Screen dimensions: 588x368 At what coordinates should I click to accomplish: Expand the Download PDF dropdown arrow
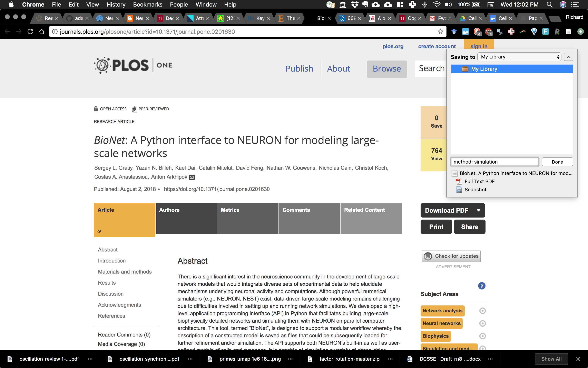click(478, 211)
